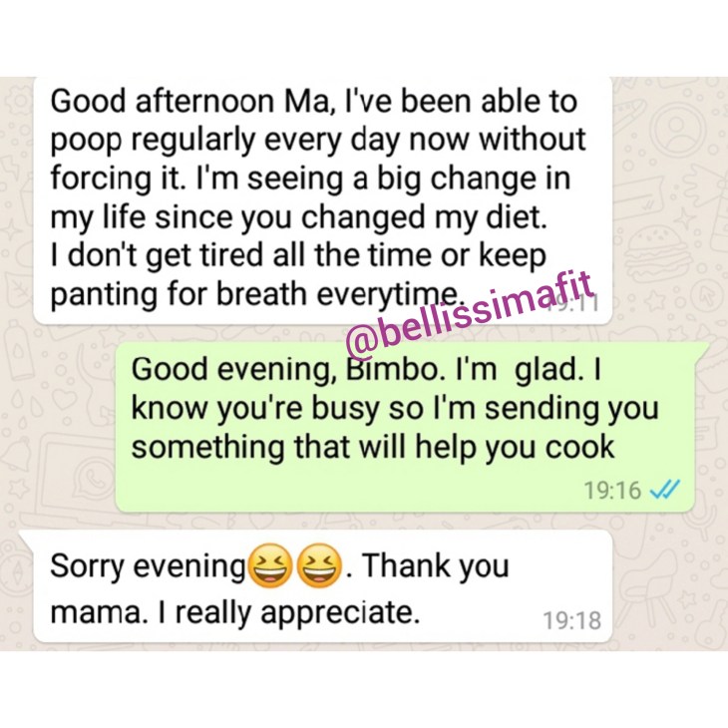Click the @bellissimafit watermark
Viewport: 728px width, 728px height.
pos(470,318)
